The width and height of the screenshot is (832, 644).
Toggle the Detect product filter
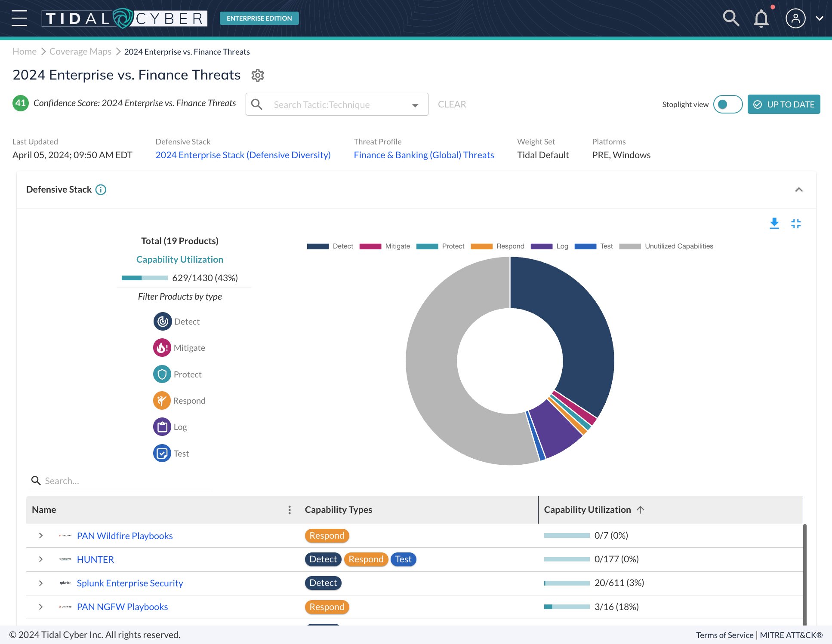tap(162, 321)
